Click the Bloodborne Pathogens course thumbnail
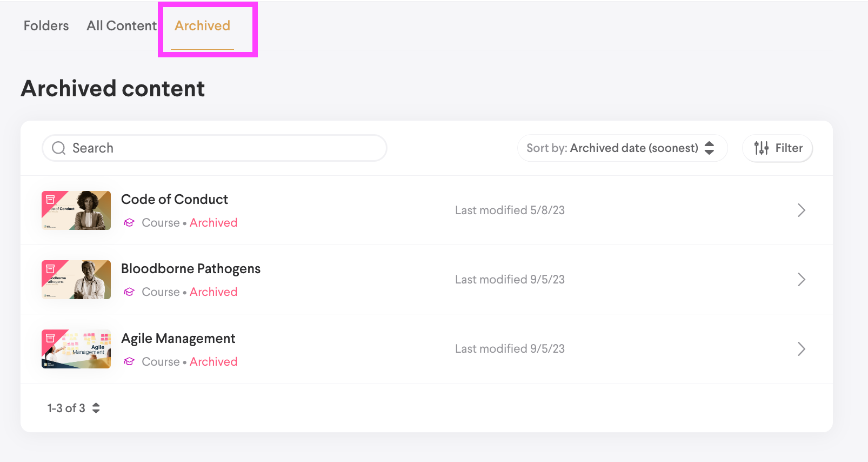Image resolution: width=868 pixels, height=462 pixels. click(76, 279)
